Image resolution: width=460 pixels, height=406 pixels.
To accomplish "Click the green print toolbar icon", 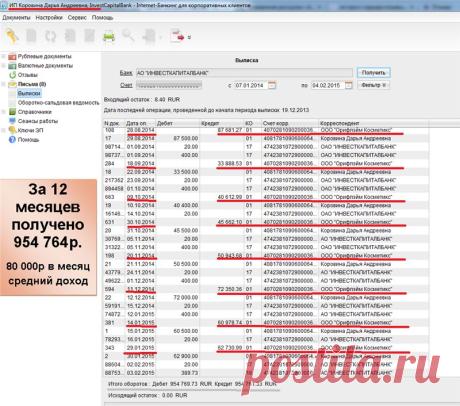I will pos(109,36).
